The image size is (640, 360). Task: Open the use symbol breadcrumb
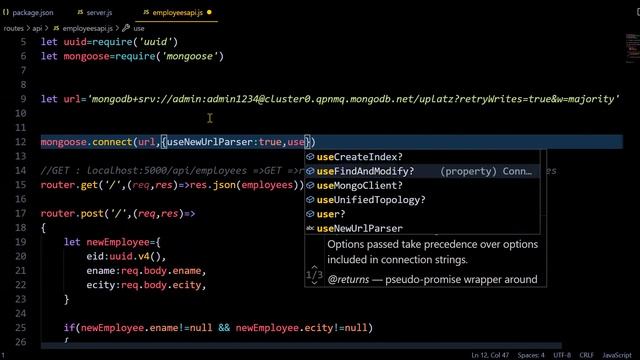tap(139, 29)
